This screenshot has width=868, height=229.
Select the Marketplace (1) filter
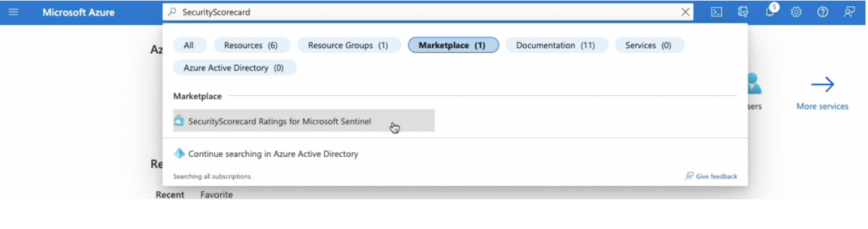(x=453, y=45)
